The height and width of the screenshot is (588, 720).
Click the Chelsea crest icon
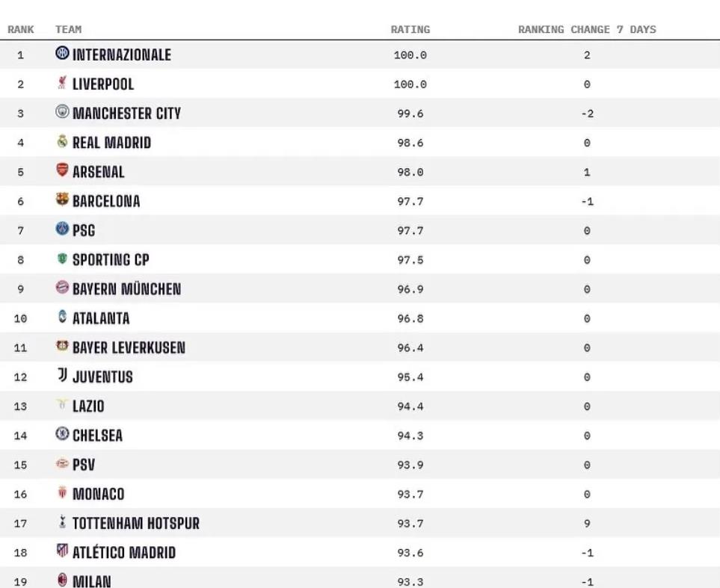click(62, 434)
